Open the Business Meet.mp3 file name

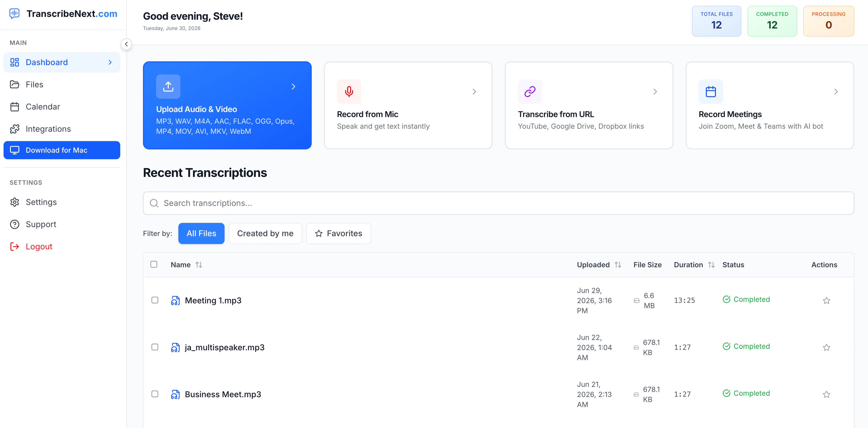[223, 394]
